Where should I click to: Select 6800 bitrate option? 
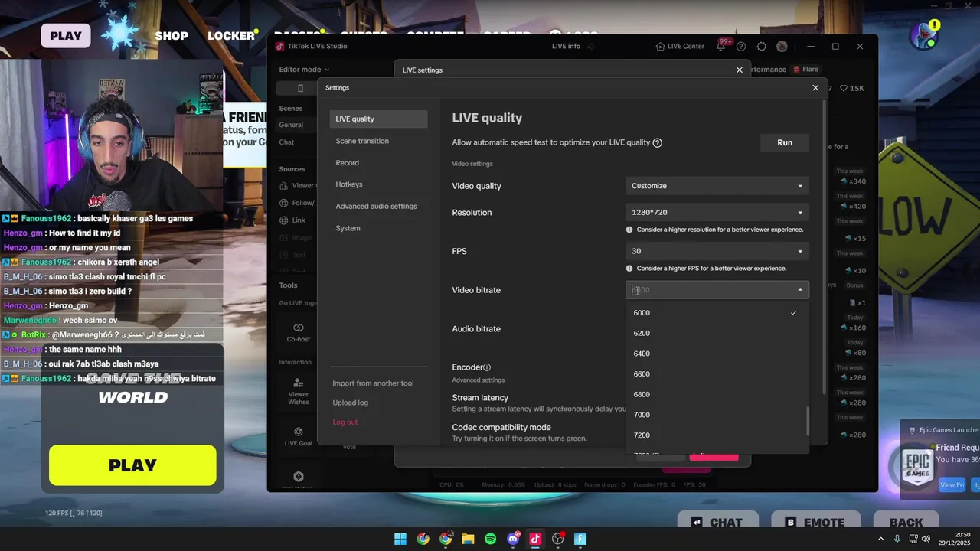pyautogui.click(x=717, y=394)
